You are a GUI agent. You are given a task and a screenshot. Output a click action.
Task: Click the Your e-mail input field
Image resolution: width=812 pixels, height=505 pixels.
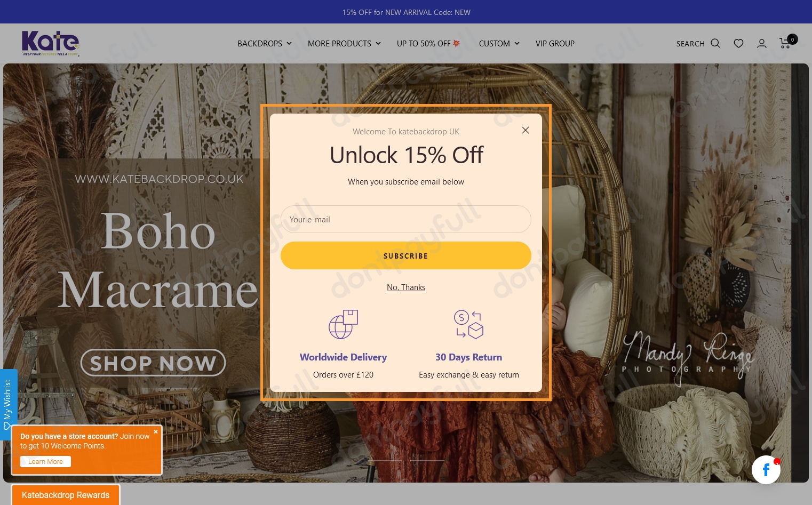(406, 219)
